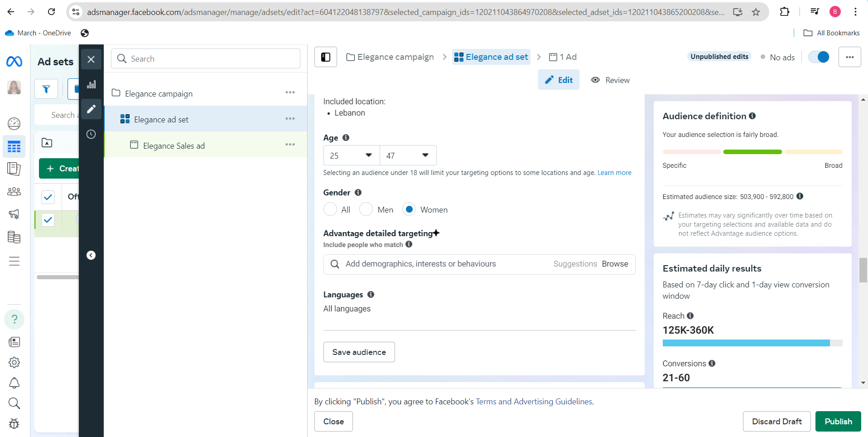Viewport: 868px width, 437px height.
Task: Go to the 1 Ad breadcrumb
Action: (x=563, y=57)
